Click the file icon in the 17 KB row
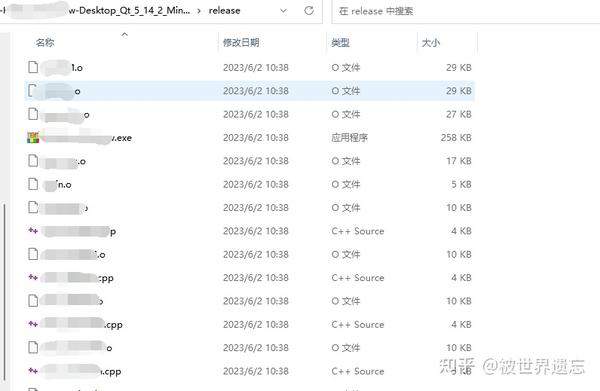 coord(33,161)
